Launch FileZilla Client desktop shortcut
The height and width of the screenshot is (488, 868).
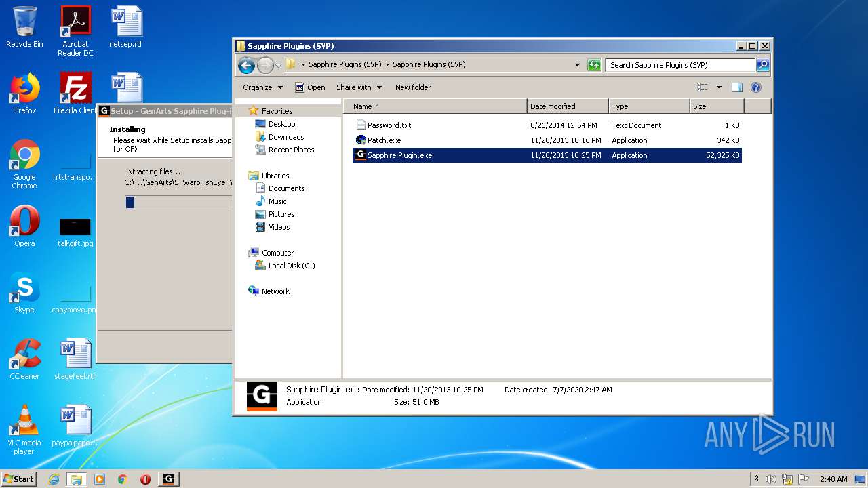75,94
